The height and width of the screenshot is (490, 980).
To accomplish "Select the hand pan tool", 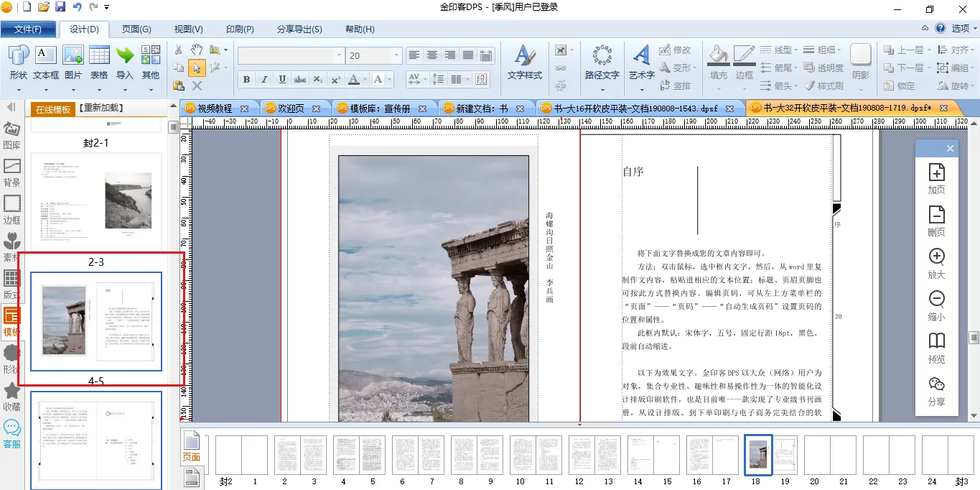I will coord(196,50).
